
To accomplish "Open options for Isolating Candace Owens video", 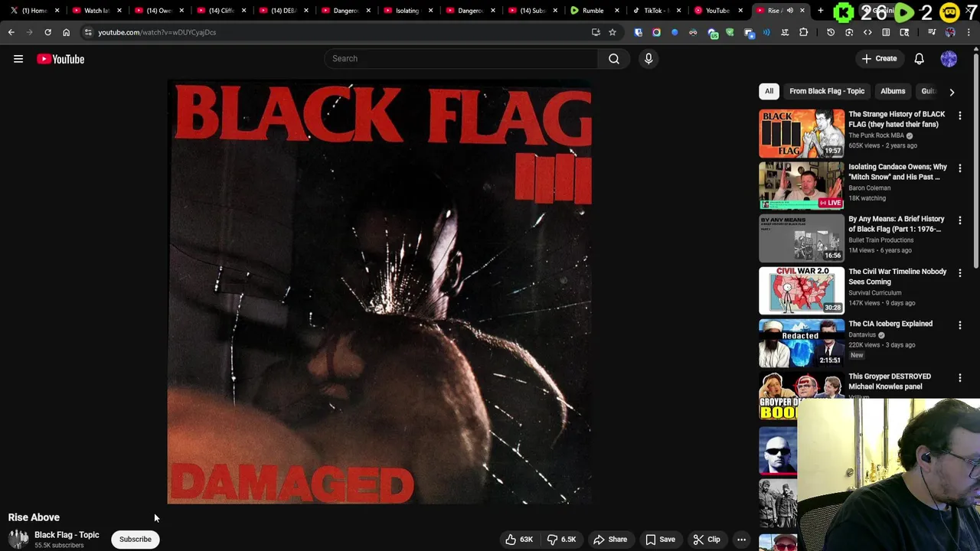I will point(960,168).
